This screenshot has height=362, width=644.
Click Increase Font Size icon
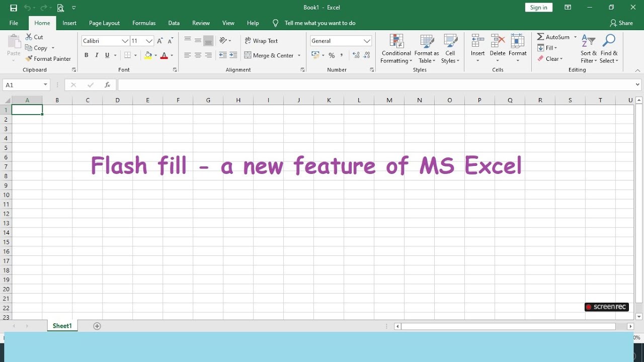point(160,41)
